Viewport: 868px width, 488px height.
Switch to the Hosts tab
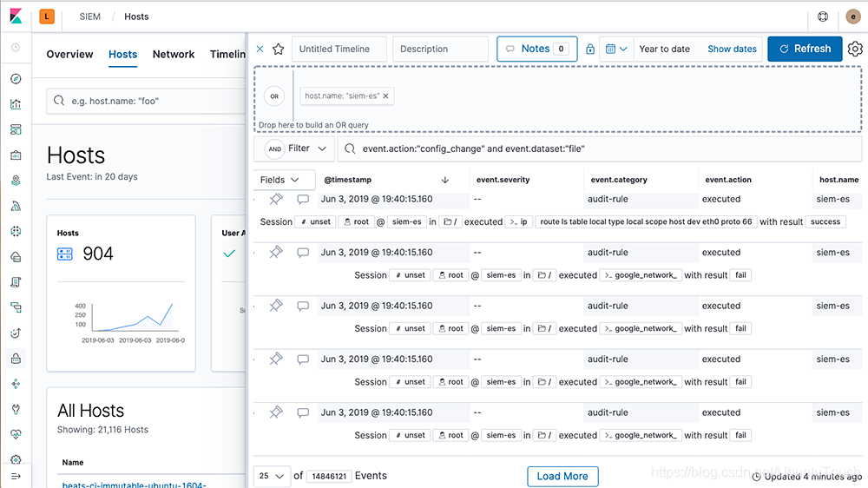click(x=123, y=55)
